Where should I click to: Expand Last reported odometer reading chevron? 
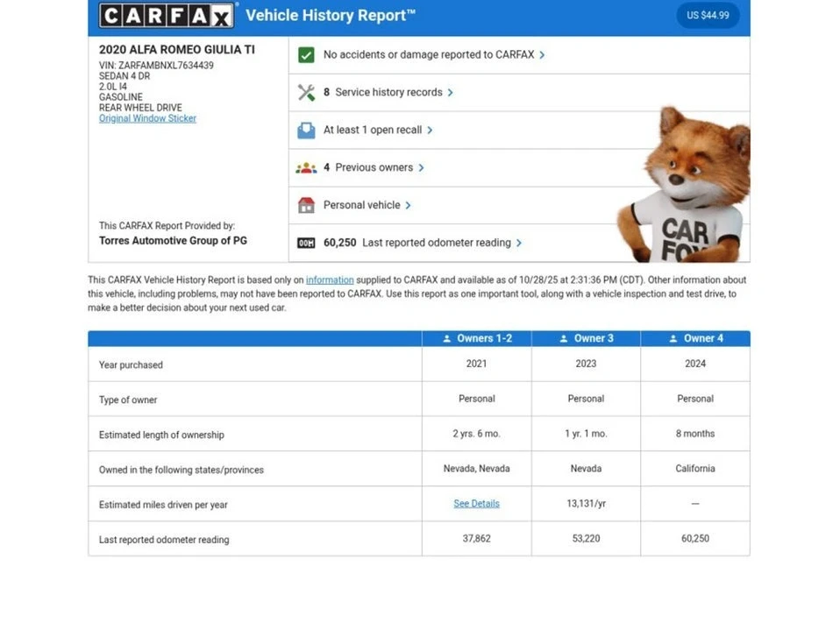[518, 243]
